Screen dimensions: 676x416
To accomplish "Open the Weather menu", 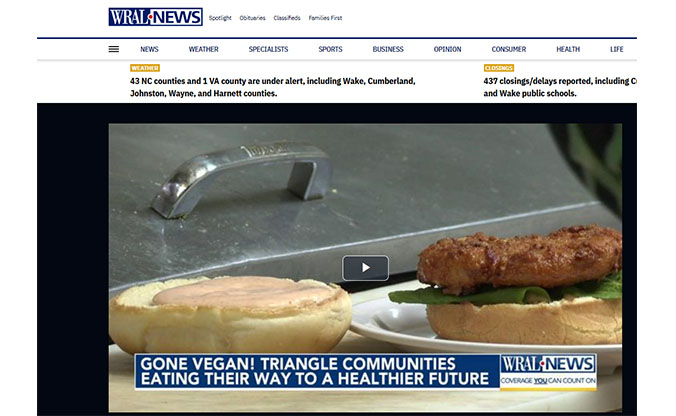I will (203, 49).
